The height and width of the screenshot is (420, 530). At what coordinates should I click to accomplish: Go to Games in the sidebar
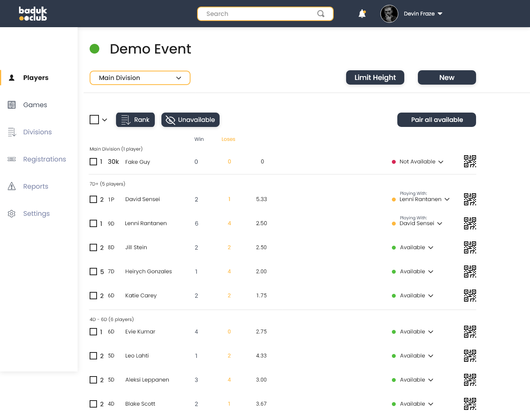coord(35,105)
